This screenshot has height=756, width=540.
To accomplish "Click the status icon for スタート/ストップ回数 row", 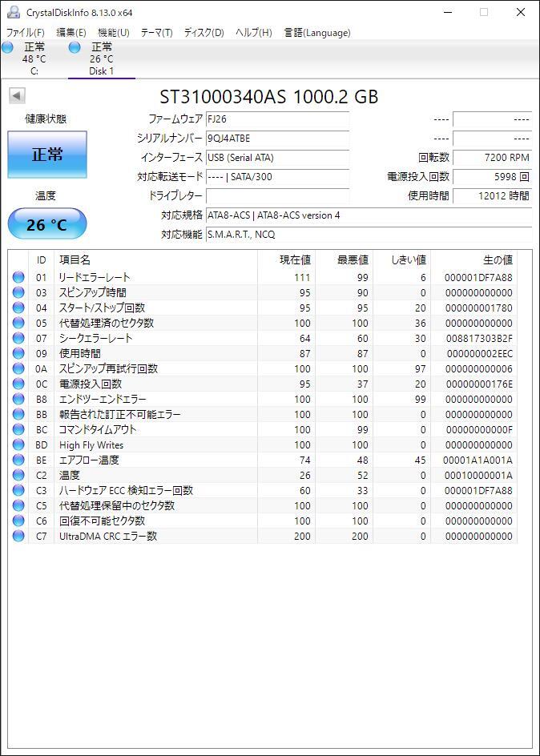I will [x=18, y=308].
